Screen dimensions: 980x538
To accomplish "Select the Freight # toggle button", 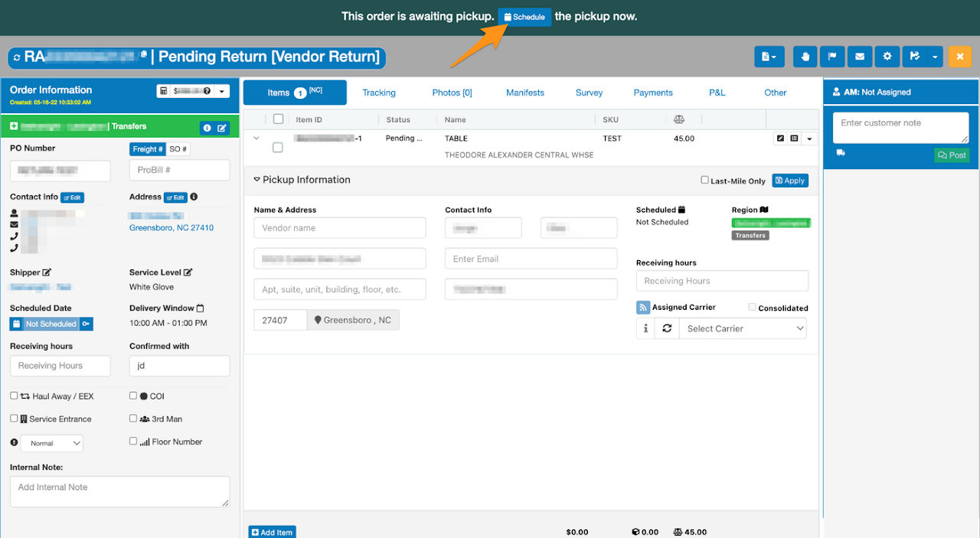I will [147, 149].
